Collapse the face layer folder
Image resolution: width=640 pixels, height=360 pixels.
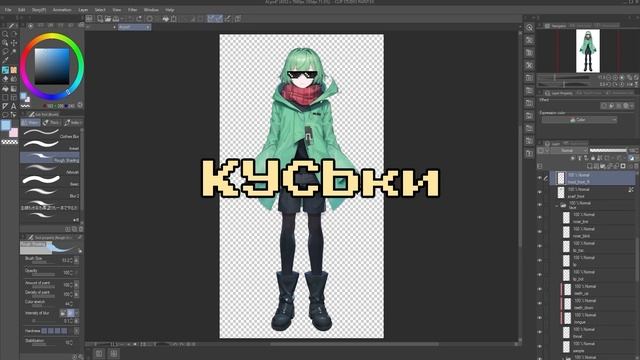[x=556, y=205]
